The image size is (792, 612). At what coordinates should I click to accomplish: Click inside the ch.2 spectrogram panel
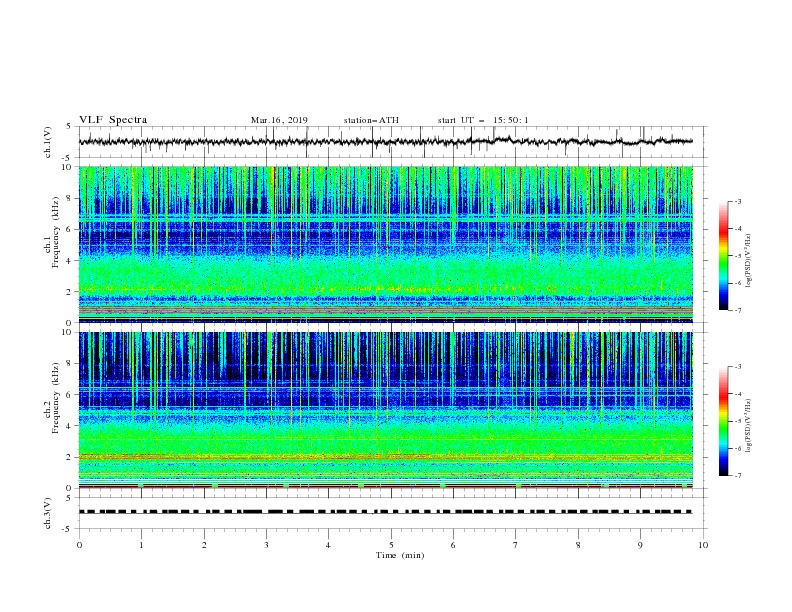coord(386,410)
